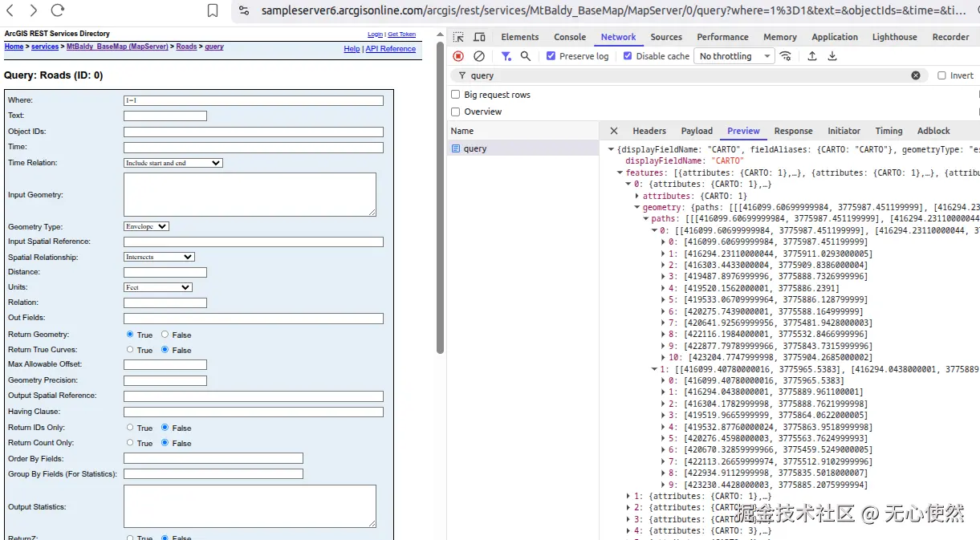The height and width of the screenshot is (540, 980).
Task: Switch to the Console tab
Action: [570, 37]
